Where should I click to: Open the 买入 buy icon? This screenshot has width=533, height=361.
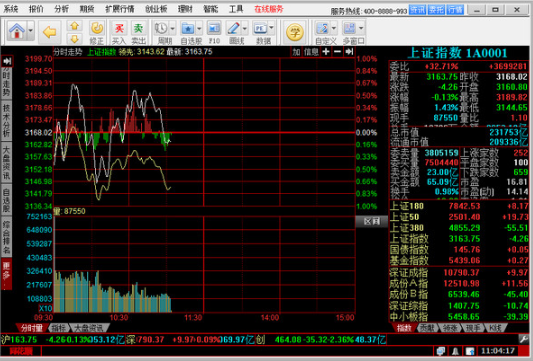point(119,29)
